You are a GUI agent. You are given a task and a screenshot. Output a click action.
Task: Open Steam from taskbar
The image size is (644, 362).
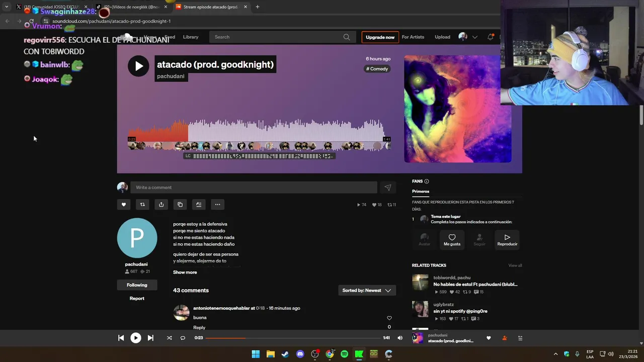pos(285,354)
